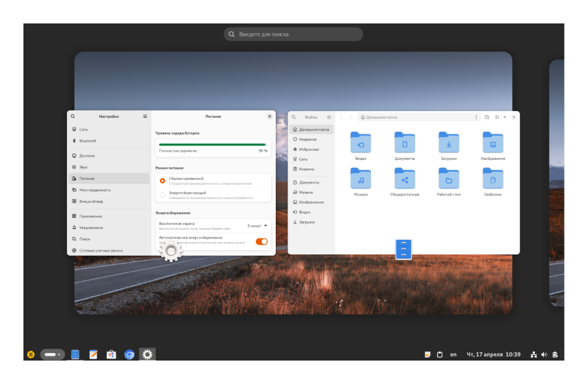This screenshot has width=588, height=384.
Task: Click the search icon in the Settings window header
Action: [x=73, y=117]
